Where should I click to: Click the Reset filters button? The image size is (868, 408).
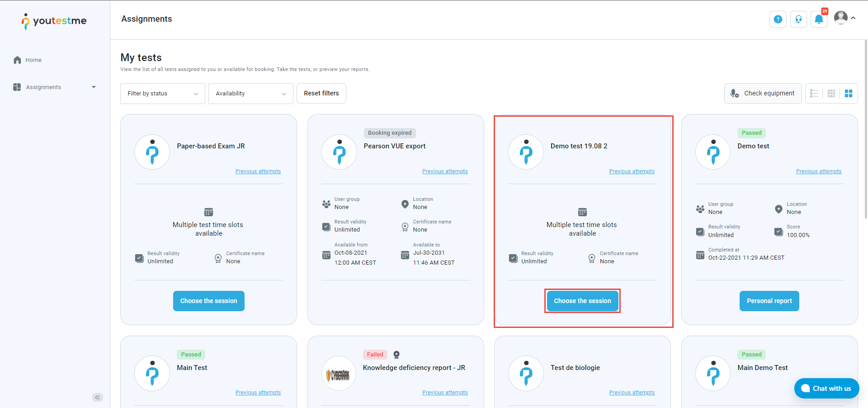(321, 94)
